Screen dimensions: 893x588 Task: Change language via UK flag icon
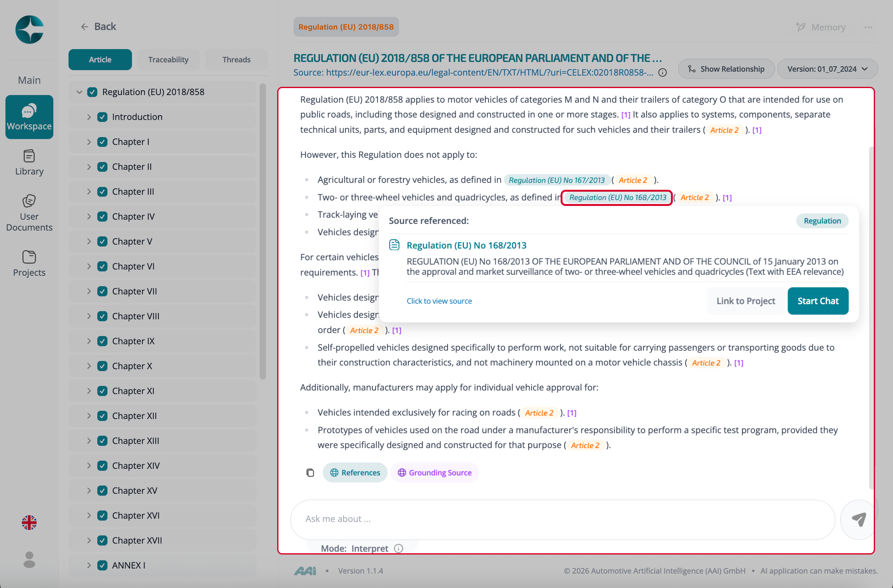(x=29, y=522)
